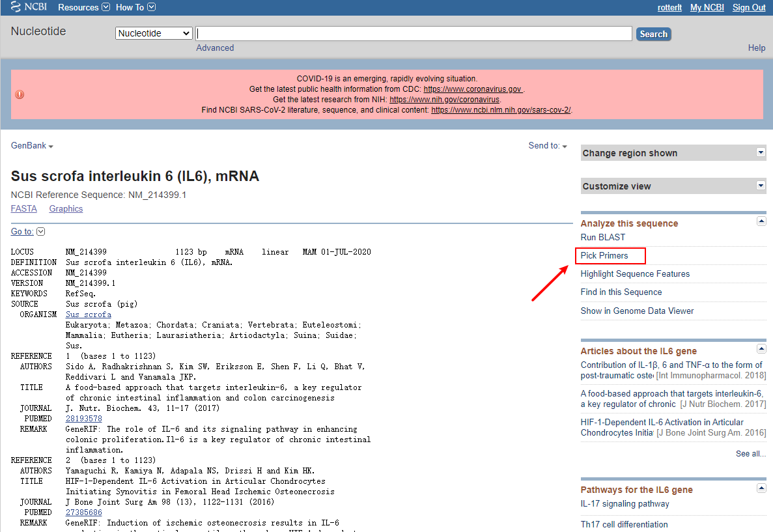Open the Send to menu
The width and height of the screenshot is (773, 532).
(x=548, y=145)
